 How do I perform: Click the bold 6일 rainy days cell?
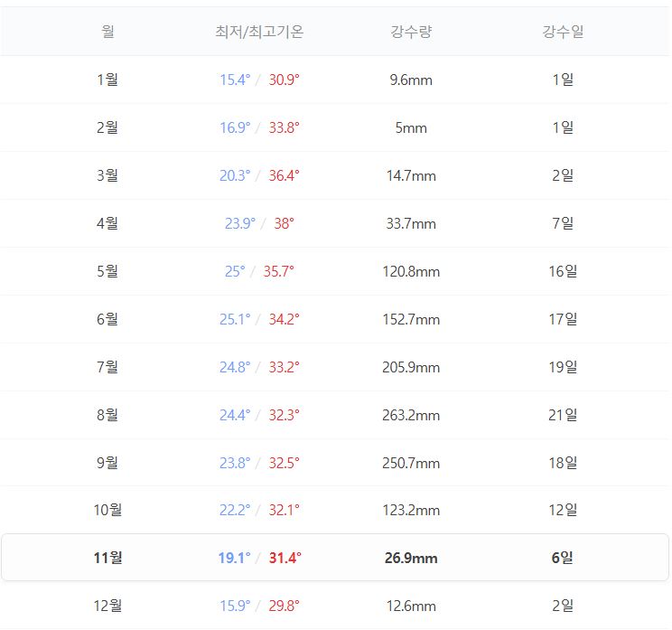pyautogui.click(x=563, y=558)
